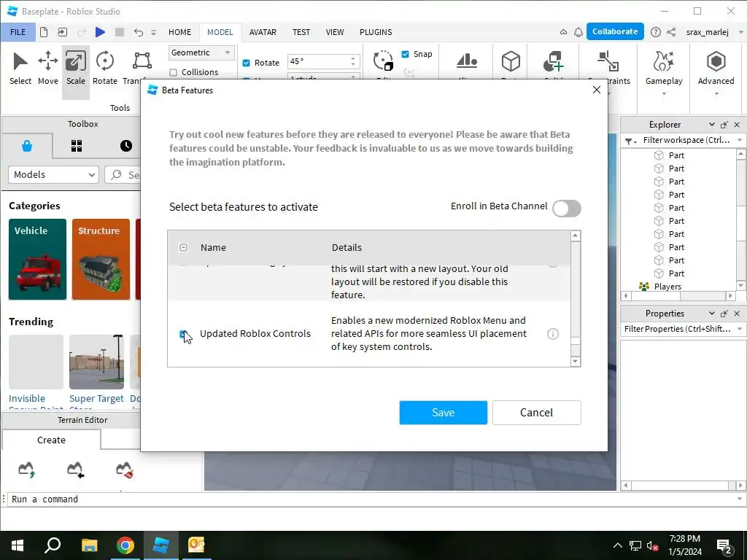Open Windows Start menu
Image resolution: width=747 pixels, height=560 pixels.
[18, 545]
